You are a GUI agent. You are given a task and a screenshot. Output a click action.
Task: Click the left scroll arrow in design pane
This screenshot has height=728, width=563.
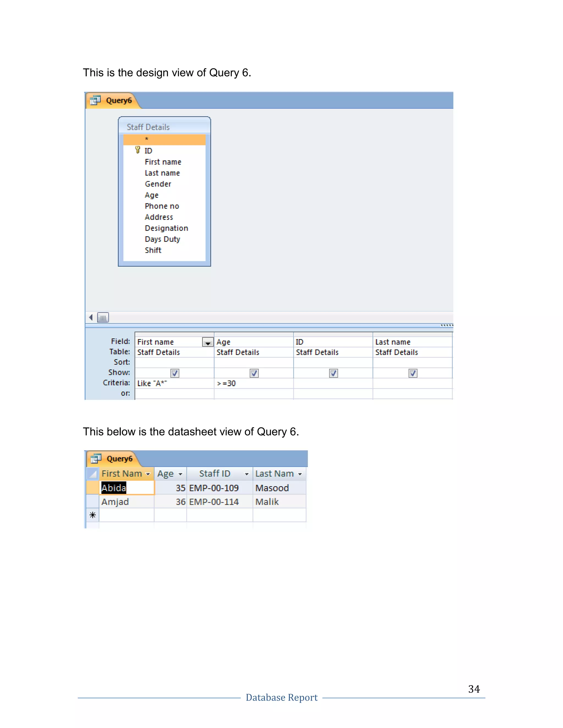tap(91, 317)
